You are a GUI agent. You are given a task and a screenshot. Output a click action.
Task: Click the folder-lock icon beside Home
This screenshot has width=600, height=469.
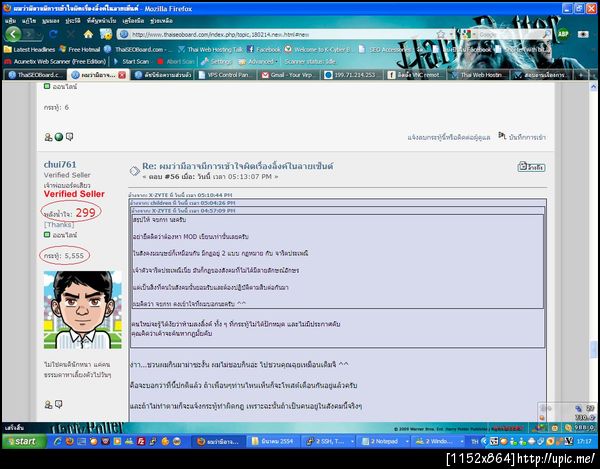tap(106, 34)
